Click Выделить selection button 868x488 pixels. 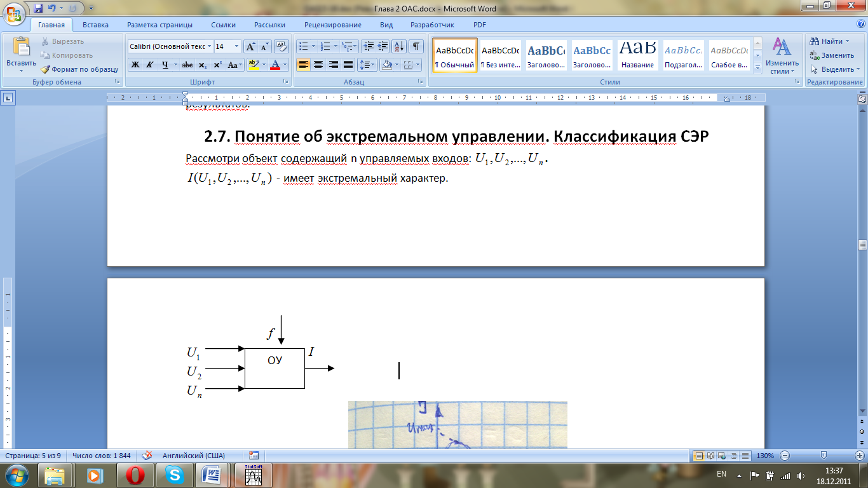835,69
